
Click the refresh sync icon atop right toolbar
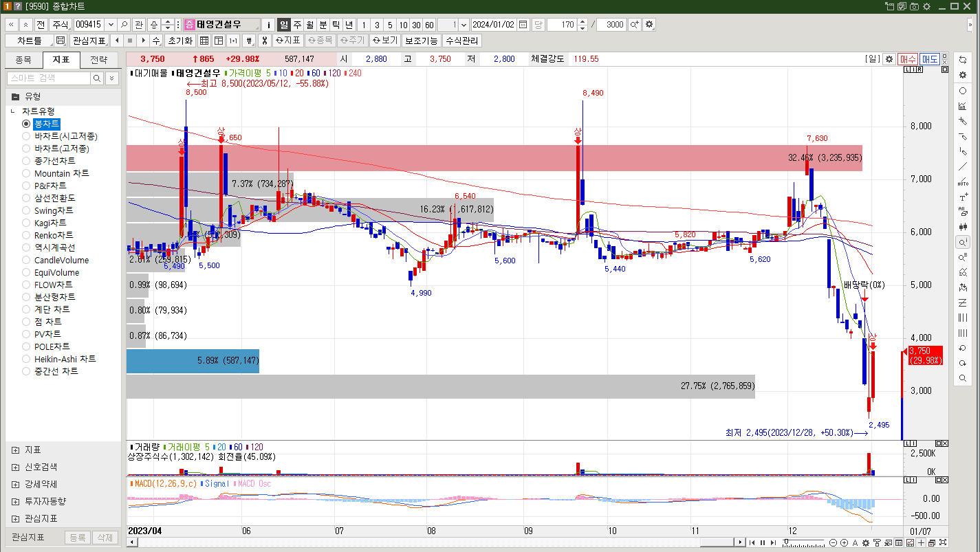tap(963, 59)
